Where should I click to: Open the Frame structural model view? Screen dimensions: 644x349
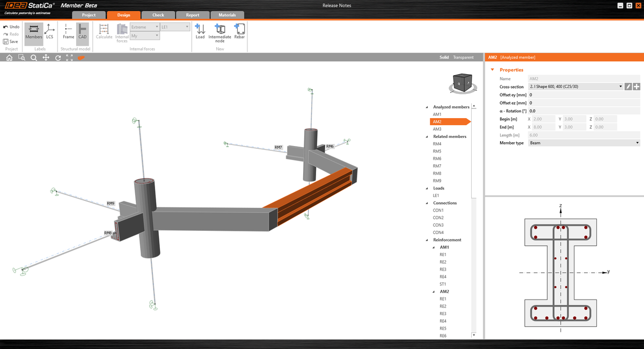[x=68, y=32]
